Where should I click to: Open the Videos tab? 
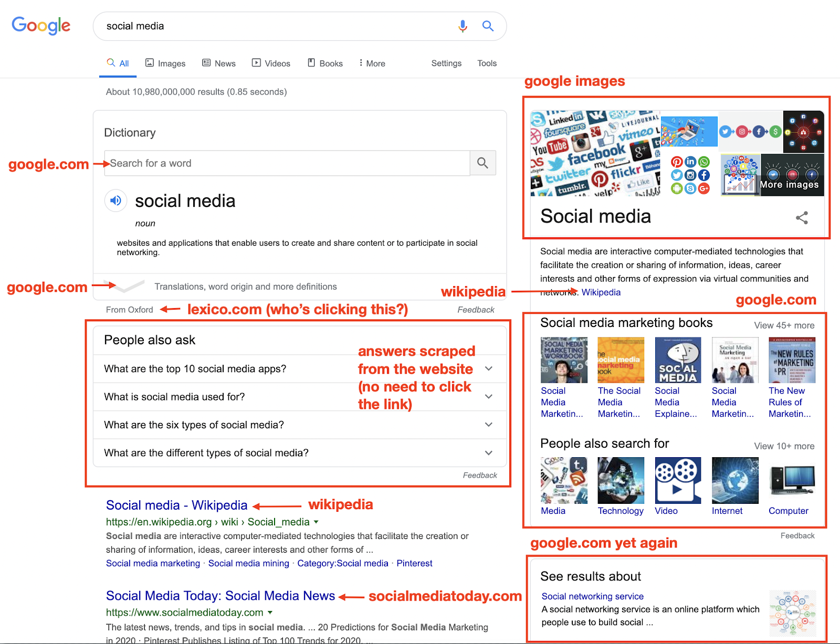tap(271, 64)
